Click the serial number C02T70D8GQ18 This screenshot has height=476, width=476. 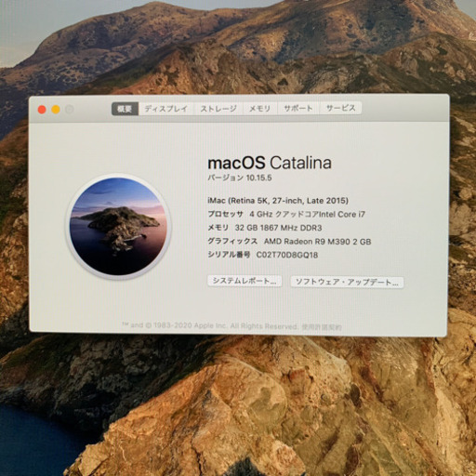(x=287, y=255)
